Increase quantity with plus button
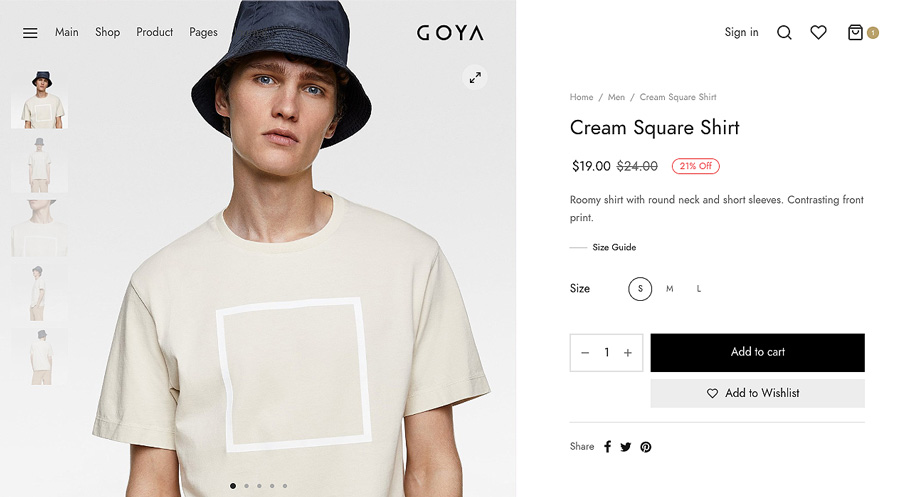 pos(628,353)
